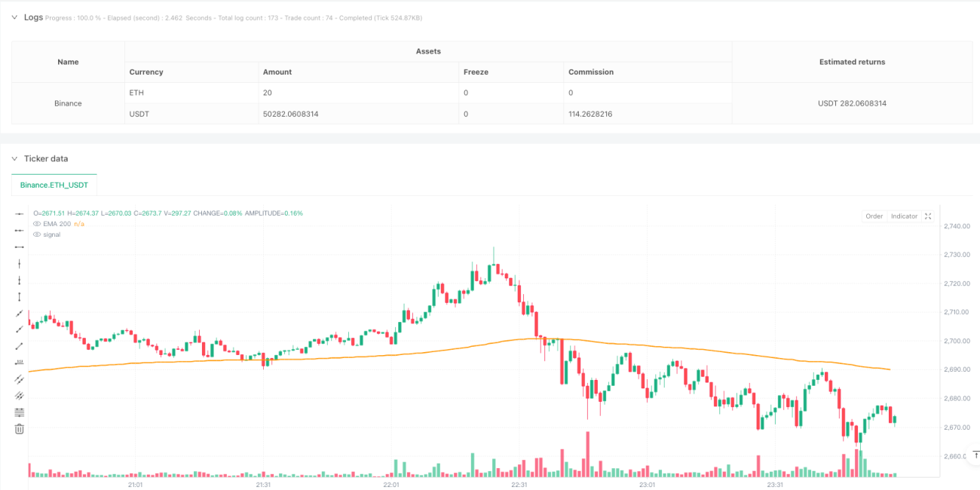This screenshot has width=980, height=490.
Task: Collapse the Ticker data section chevron
Action: point(14,158)
